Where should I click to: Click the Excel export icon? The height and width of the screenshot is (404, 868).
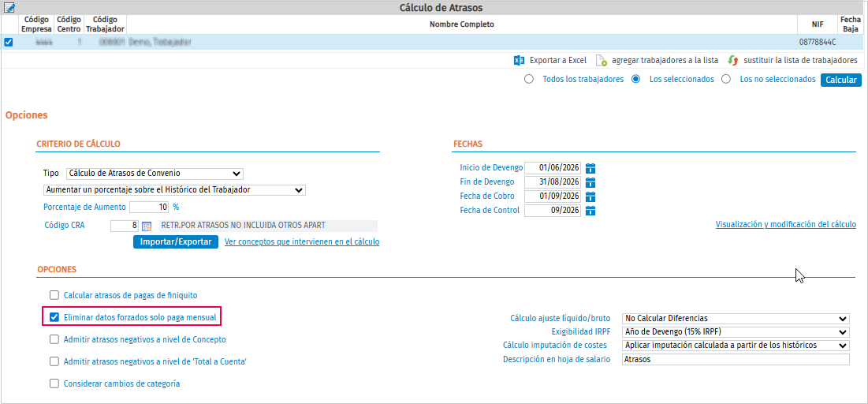coord(519,61)
